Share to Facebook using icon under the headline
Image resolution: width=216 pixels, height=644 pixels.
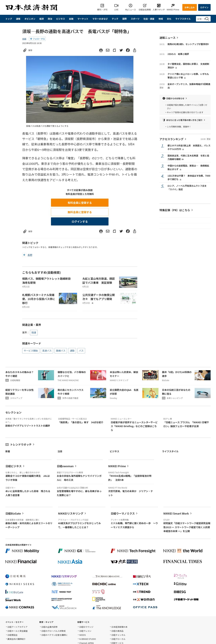click(x=128, y=50)
